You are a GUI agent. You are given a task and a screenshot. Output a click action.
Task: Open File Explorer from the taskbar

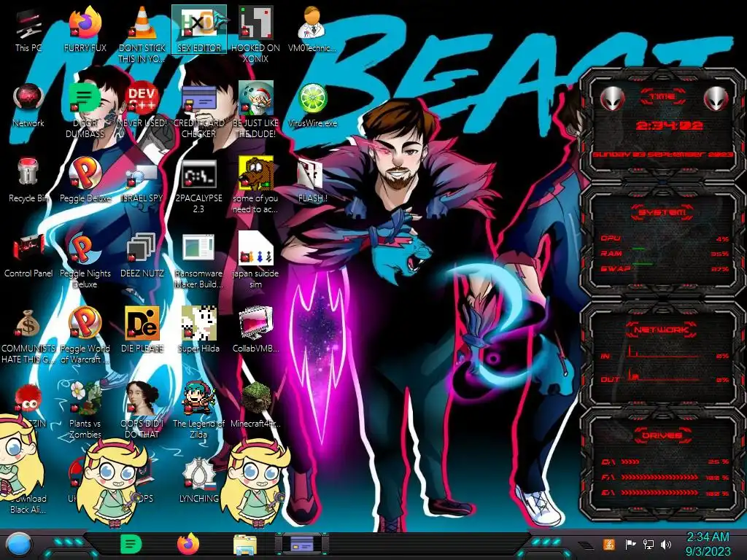(x=245, y=545)
